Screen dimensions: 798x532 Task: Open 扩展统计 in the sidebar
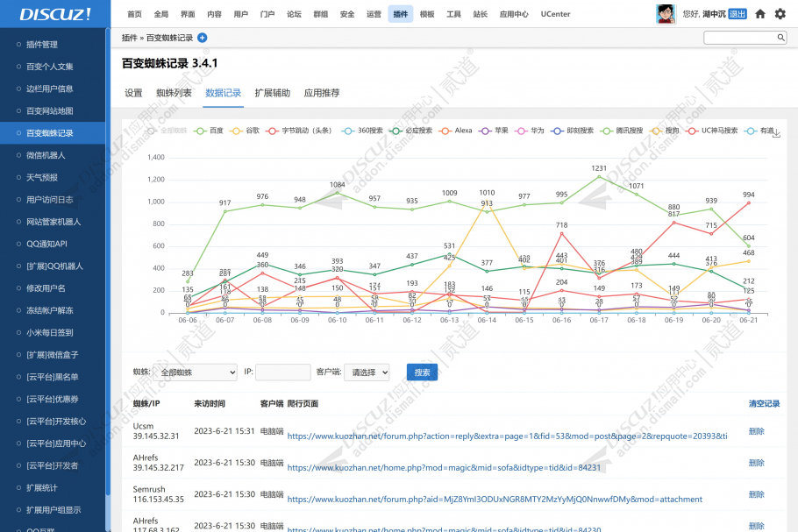tap(42, 488)
